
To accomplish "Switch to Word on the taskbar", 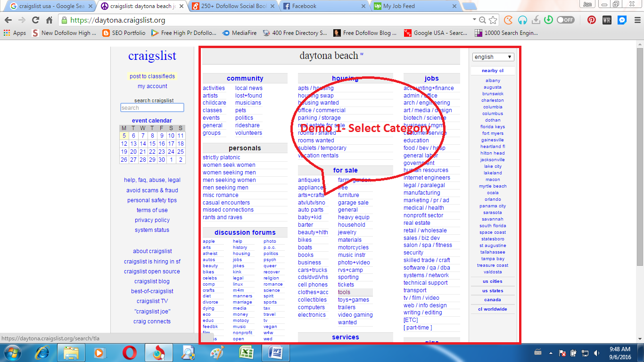I will 276,353.
